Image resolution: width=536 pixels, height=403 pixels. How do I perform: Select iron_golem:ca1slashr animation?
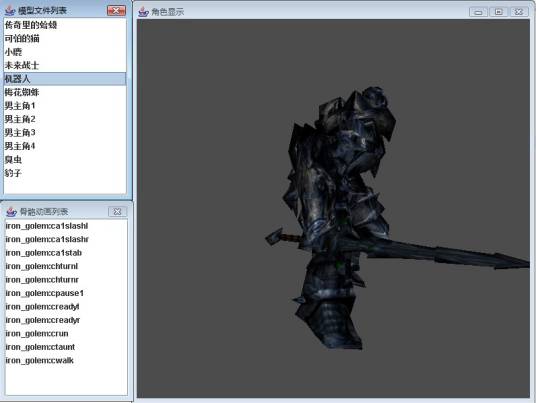(66, 239)
